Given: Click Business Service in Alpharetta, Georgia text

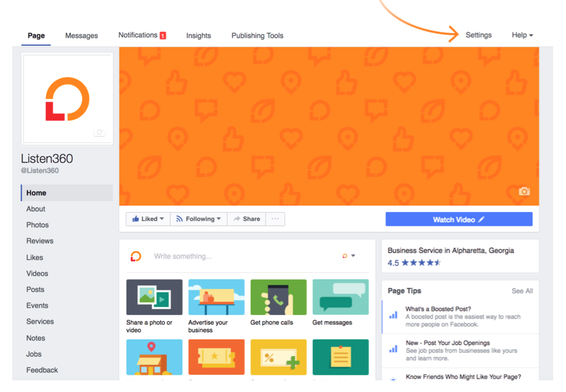Looking at the screenshot, I should [451, 250].
